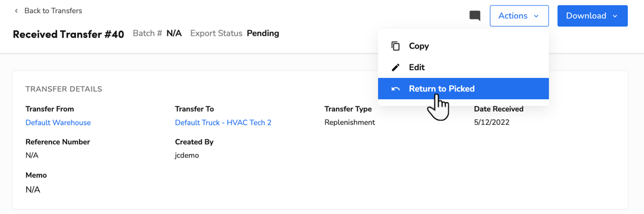Screen dimensions: 644x214
Task: Click the back chevron beside Back to Transfers
Action: point(17,11)
